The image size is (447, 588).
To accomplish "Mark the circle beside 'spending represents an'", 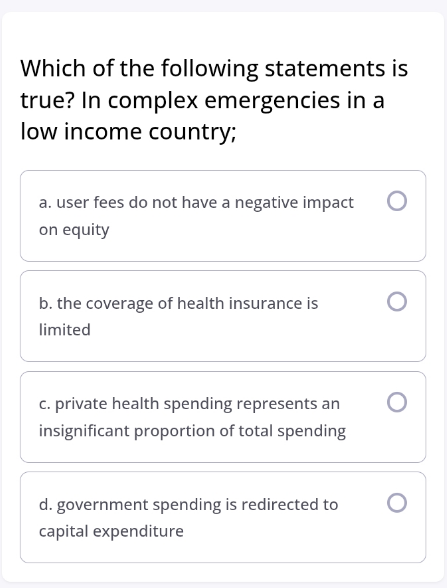I will [397, 402].
